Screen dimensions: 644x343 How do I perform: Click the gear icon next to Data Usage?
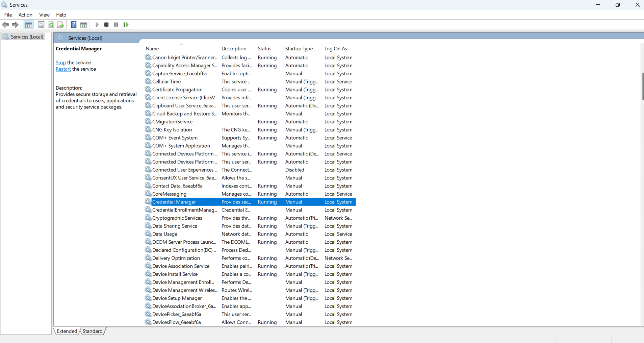(x=148, y=234)
